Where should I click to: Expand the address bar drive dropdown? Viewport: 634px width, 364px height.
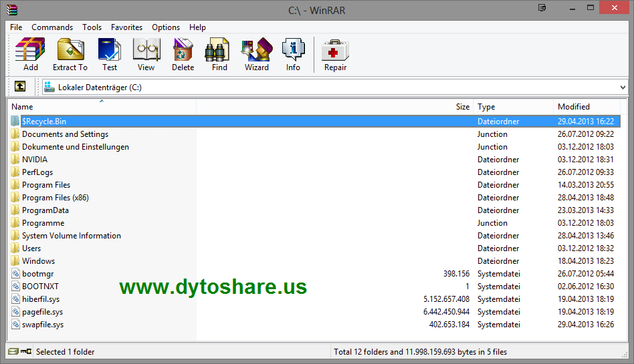622,87
